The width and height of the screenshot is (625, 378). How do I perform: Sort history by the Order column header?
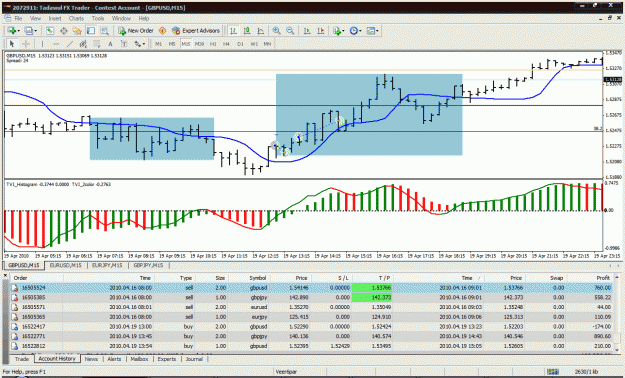tap(36, 278)
